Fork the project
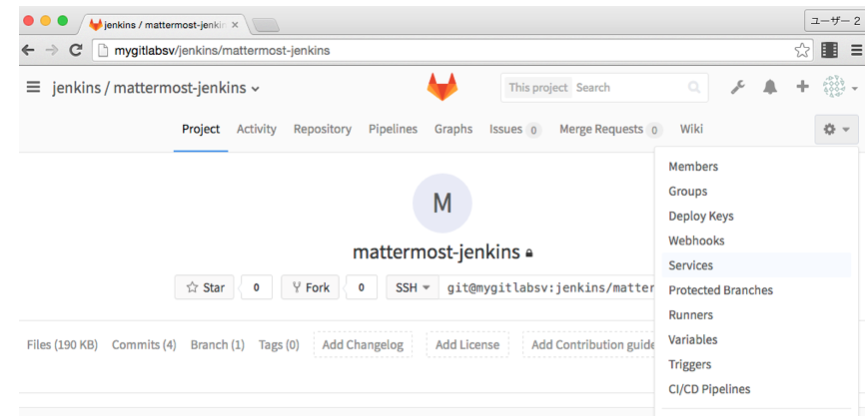 tap(310, 287)
